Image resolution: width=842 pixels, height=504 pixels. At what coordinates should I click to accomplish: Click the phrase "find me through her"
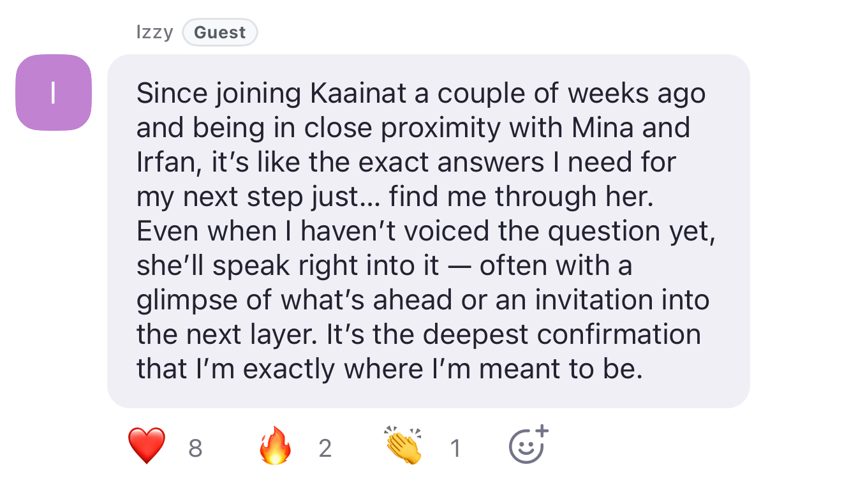(x=522, y=197)
